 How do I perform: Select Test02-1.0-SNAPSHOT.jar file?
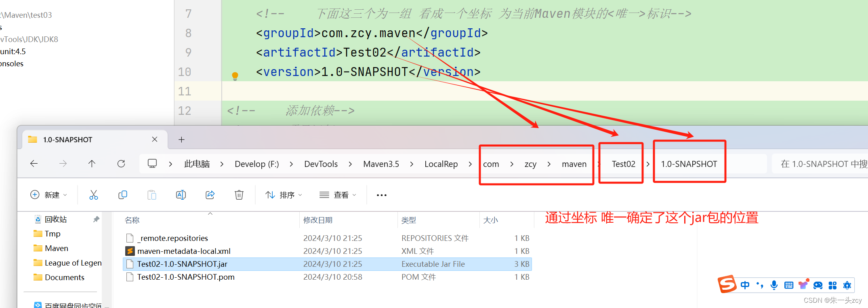click(327, 264)
